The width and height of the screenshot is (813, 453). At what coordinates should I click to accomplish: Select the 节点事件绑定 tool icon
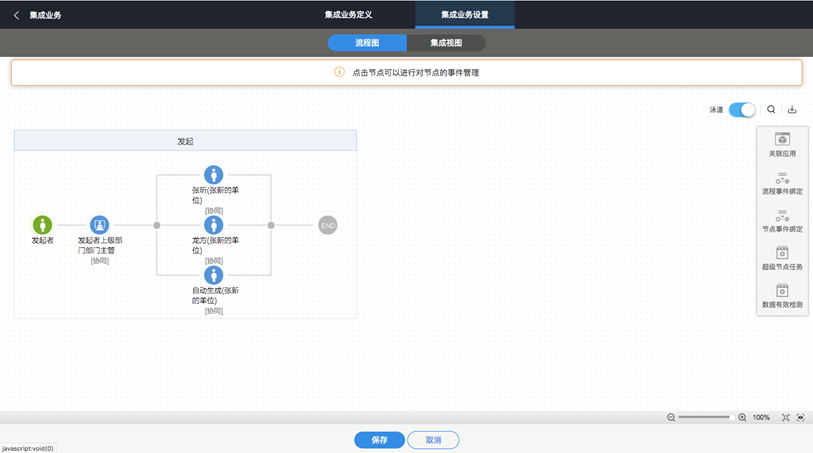coord(782,216)
